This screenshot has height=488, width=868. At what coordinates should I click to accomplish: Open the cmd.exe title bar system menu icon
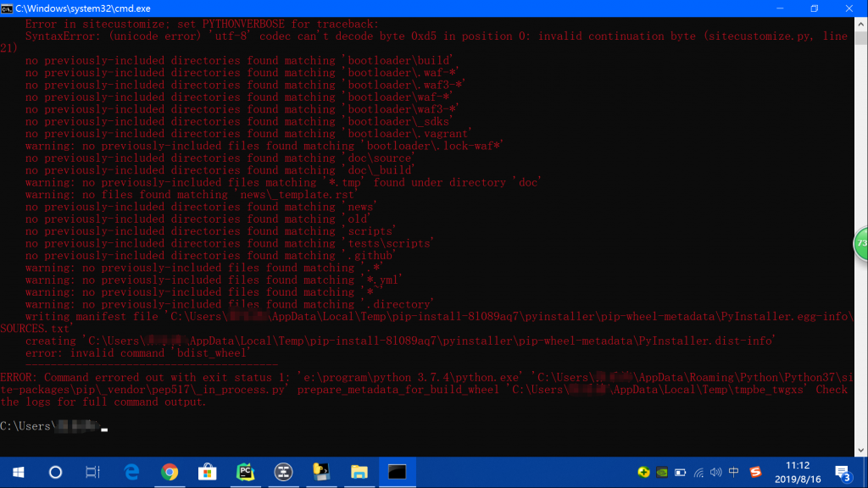pos(8,8)
